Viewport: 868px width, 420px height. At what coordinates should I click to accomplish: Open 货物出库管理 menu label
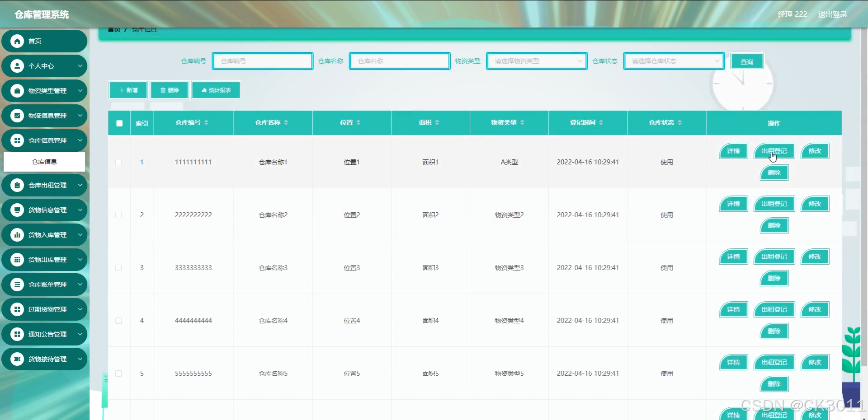(47, 260)
